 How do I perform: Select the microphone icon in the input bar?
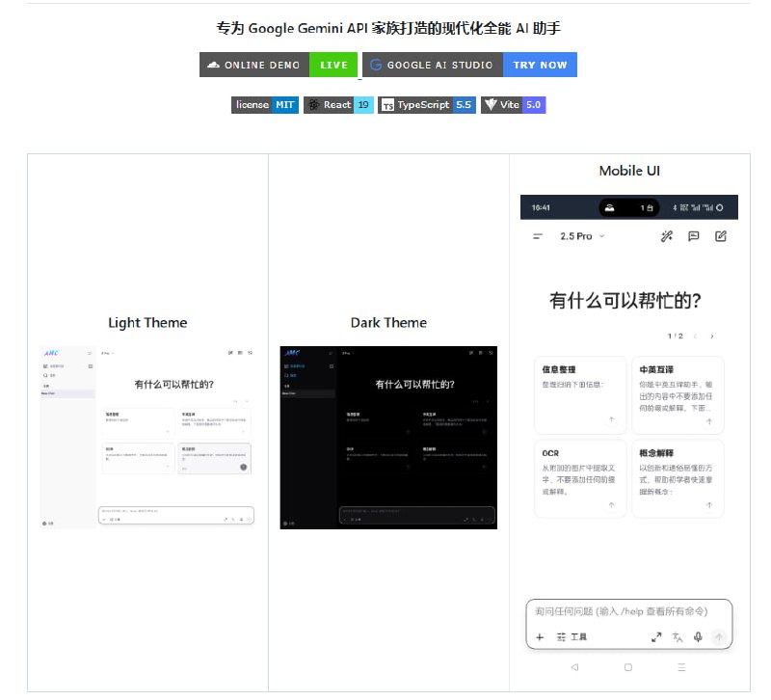[x=698, y=638]
